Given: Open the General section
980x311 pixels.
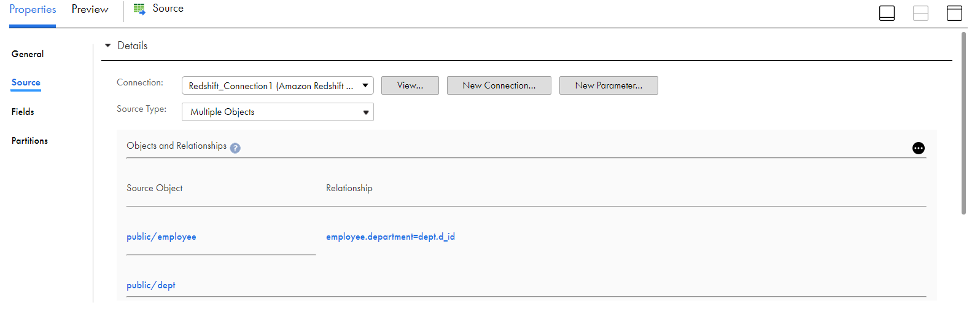Looking at the screenshot, I should [28, 54].
